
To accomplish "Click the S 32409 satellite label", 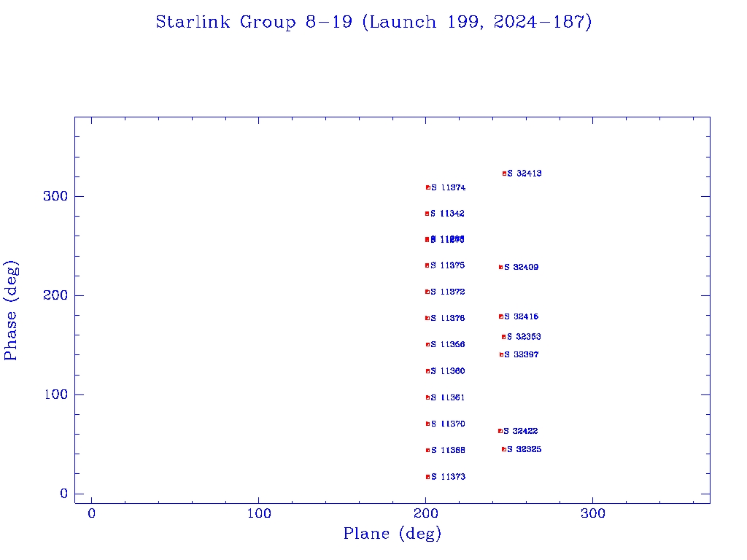I will pos(522,267).
